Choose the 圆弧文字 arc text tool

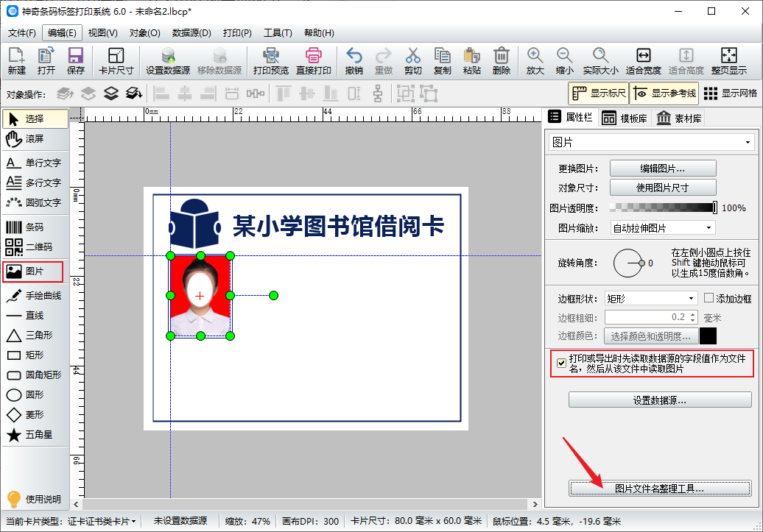pyautogui.click(x=34, y=202)
